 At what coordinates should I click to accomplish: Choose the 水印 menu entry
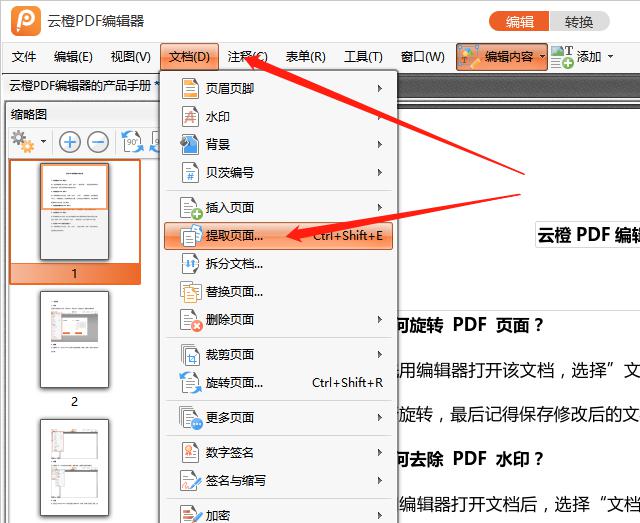coord(278,117)
